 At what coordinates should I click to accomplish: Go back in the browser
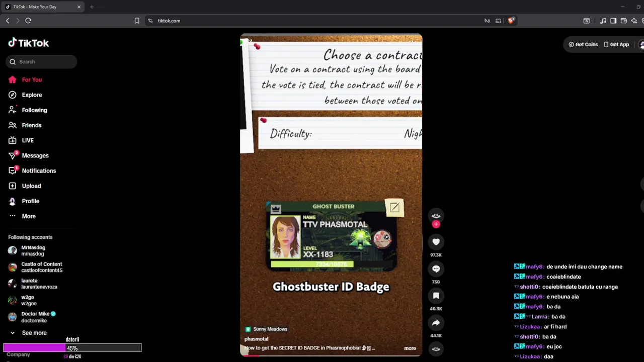[x=8, y=21]
